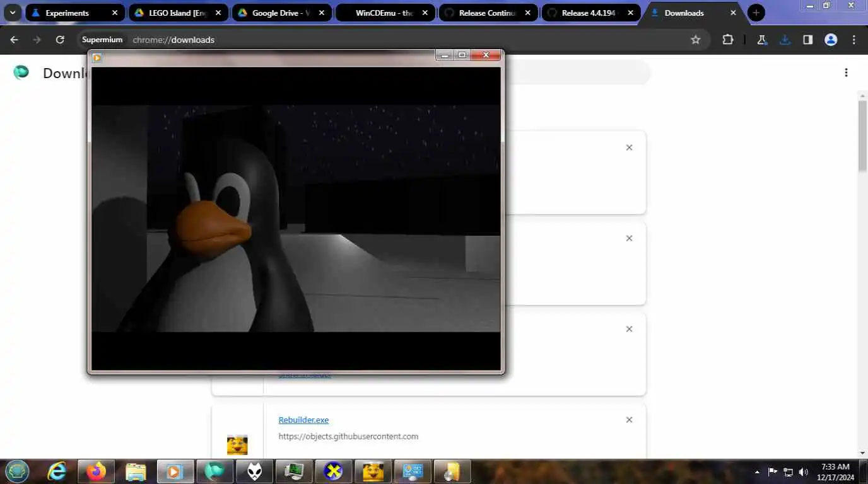Viewport: 868px width, 484px height.
Task: Open Action Center flag icon
Action: tap(773, 472)
